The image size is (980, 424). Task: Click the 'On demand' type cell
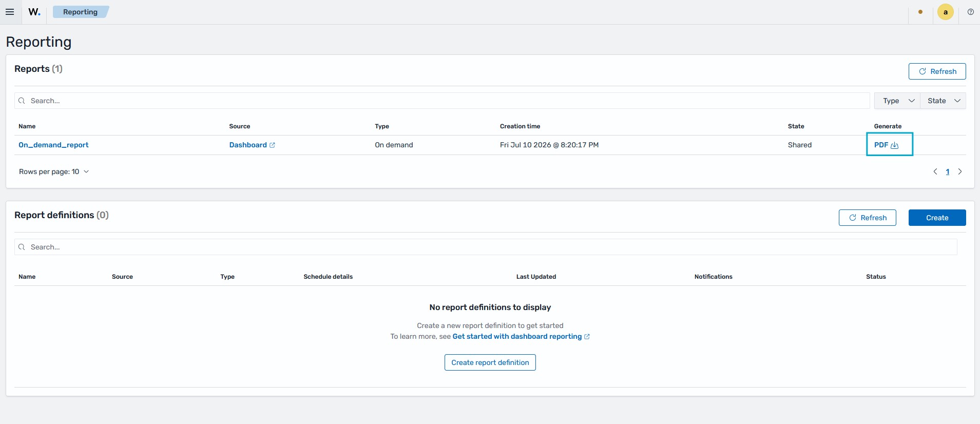pyautogui.click(x=394, y=145)
